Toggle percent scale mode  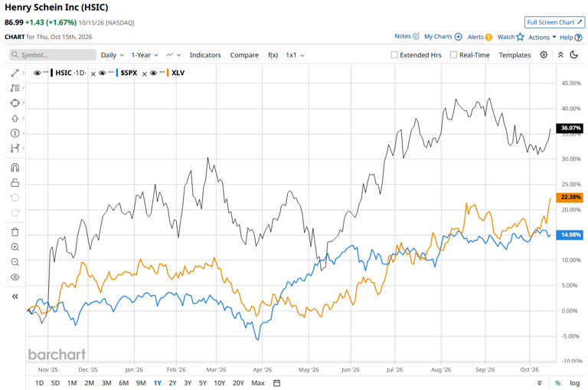click(x=557, y=383)
